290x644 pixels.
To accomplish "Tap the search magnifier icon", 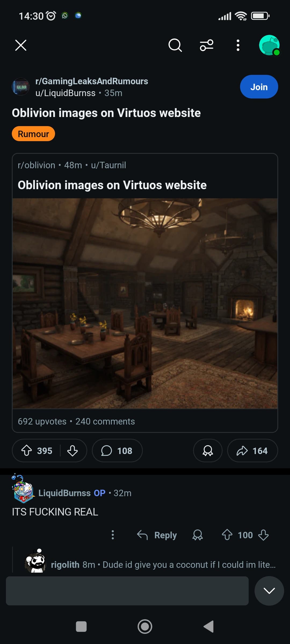I will (175, 45).
